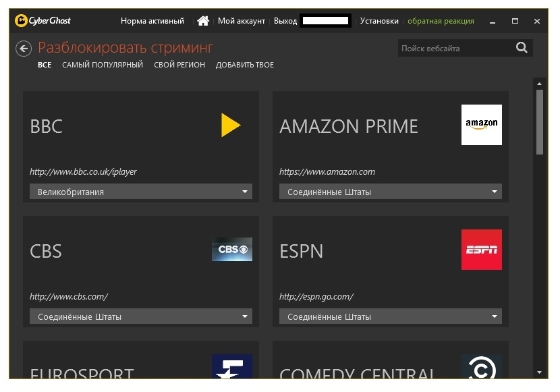Go to home via house icon
The width and height of the screenshot is (560, 392).
tap(203, 21)
